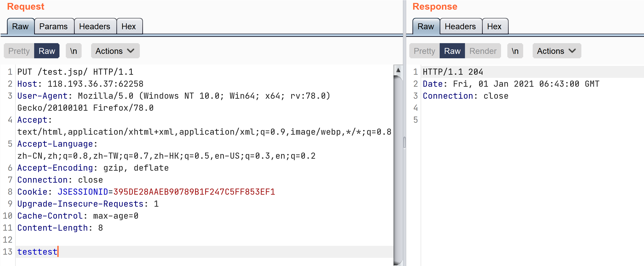Toggle request newline display \n button
Screen dimensions: 644x266
[74, 51]
